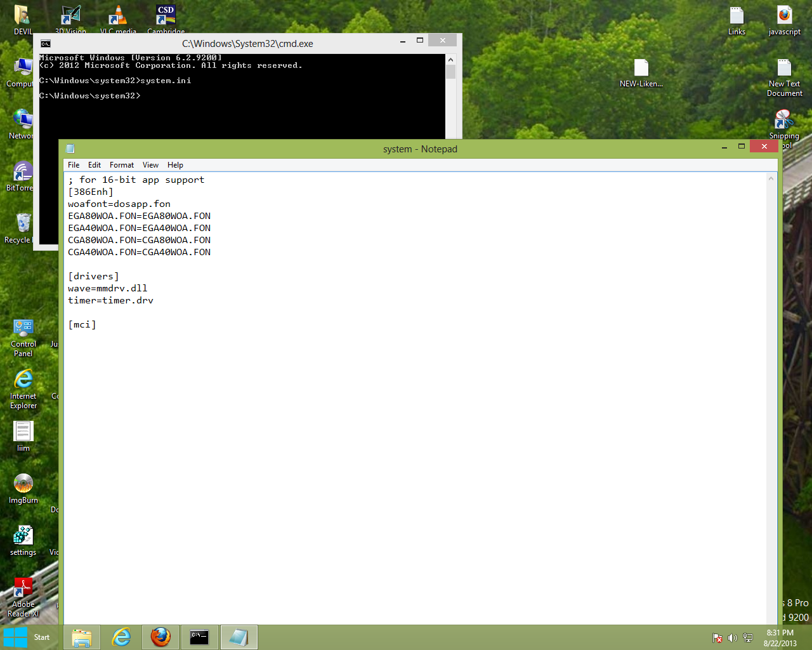Screen dimensions: 812x650
Task: Place cursor on the timer=timer.drv line
Action: pyautogui.click(x=110, y=300)
